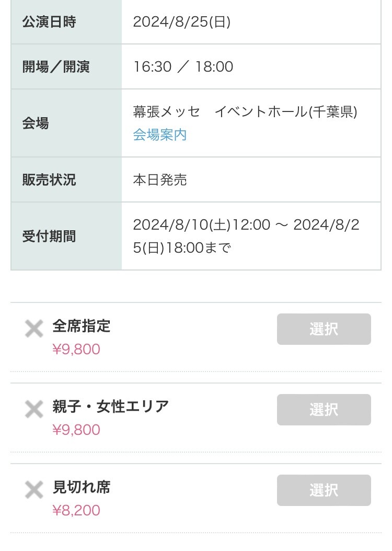Click the 本日発売 sales status text

click(160, 180)
